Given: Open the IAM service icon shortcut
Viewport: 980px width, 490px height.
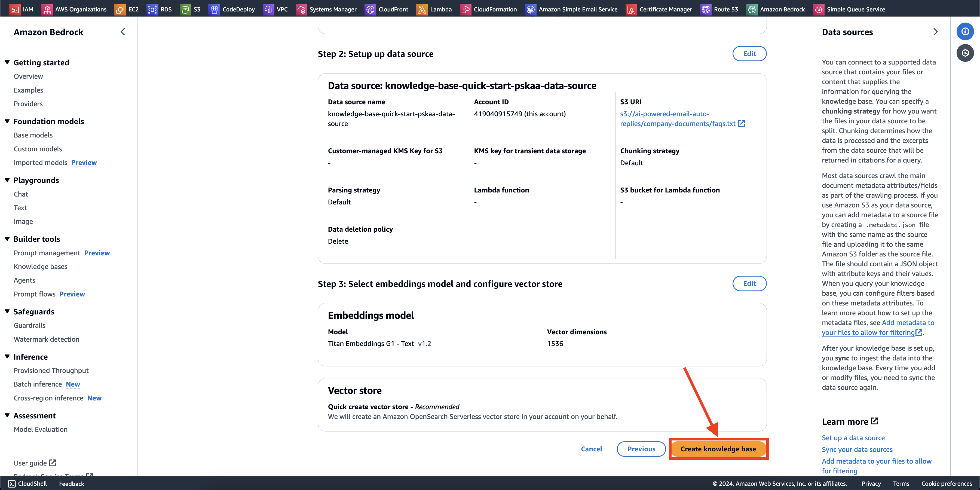Looking at the screenshot, I should pyautogui.click(x=14, y=9).
